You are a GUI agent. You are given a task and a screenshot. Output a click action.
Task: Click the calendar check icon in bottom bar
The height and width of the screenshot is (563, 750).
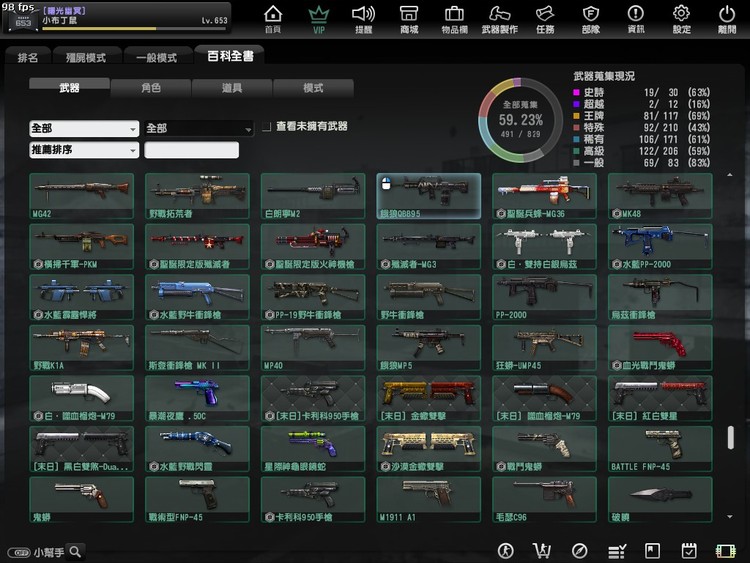(x=689, y=551)
